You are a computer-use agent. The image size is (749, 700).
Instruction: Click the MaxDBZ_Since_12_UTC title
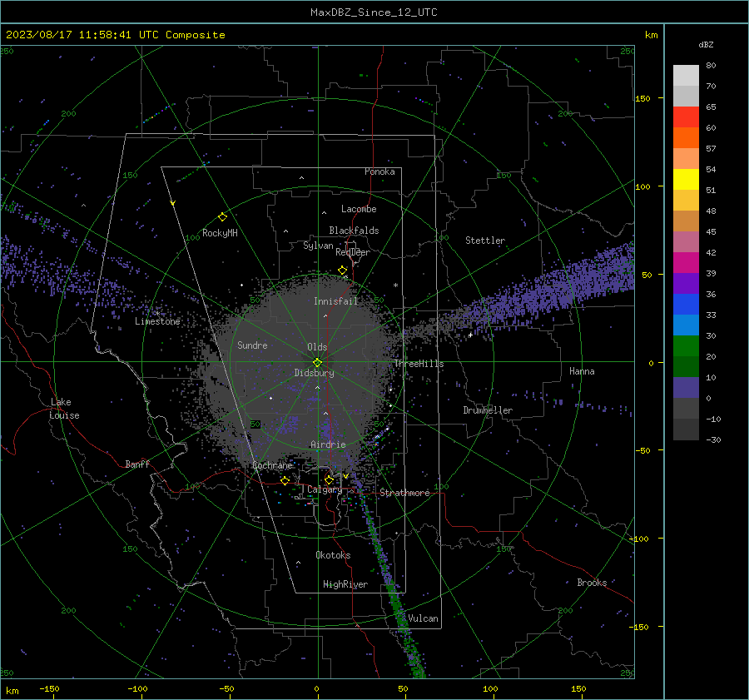374,12
